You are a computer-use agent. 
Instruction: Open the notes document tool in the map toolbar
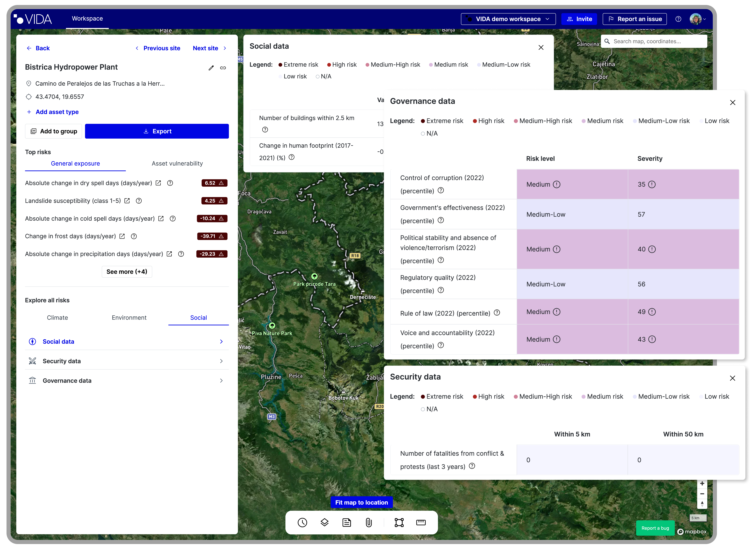click(x=347, y=522)
